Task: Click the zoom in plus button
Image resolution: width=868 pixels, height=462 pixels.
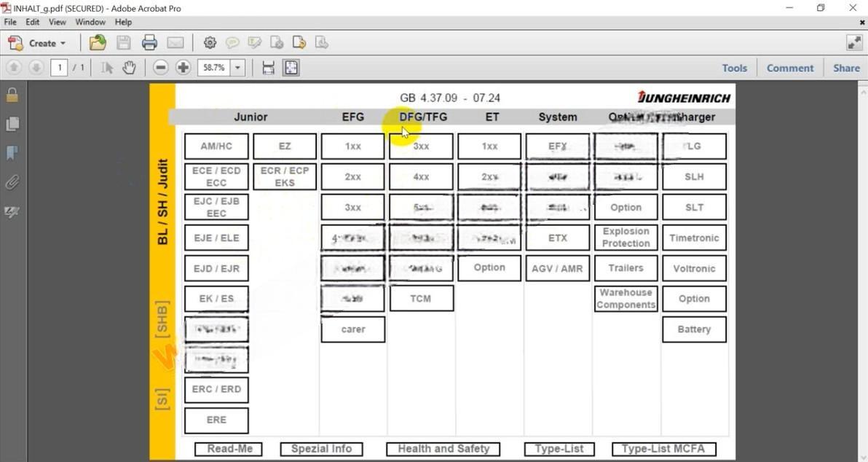Action: pyautogui.click(x=184, y=68)
